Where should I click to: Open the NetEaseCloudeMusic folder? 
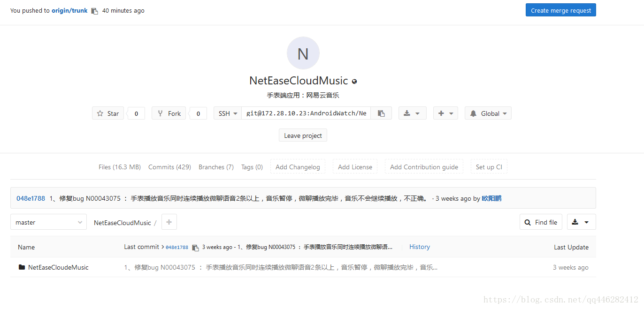click(58, 267)
